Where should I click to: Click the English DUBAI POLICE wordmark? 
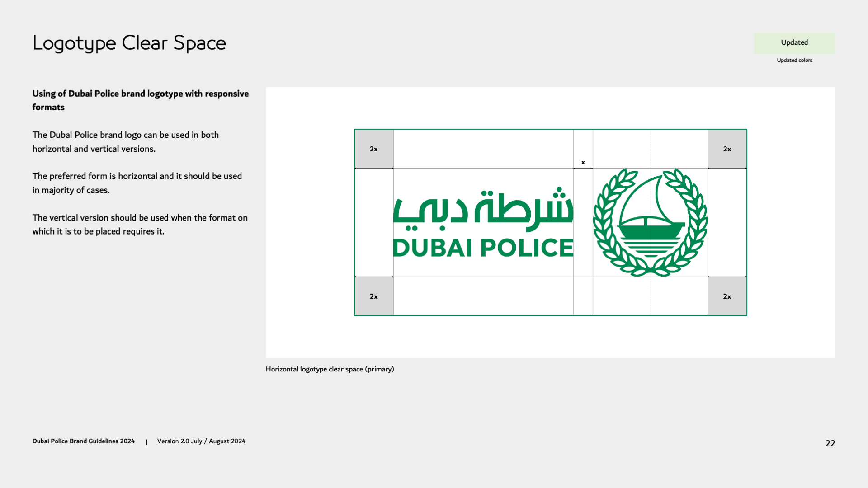483,248
